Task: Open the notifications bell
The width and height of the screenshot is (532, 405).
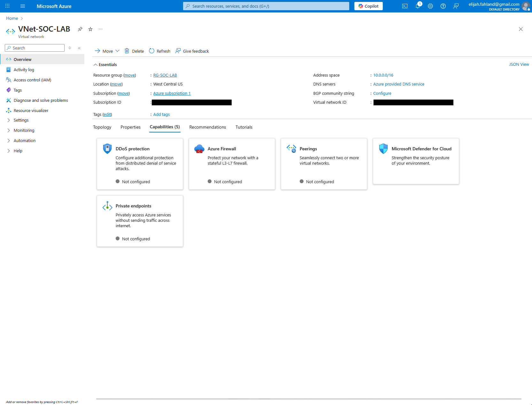Action: pyautogui.click(x=418, y=6)
